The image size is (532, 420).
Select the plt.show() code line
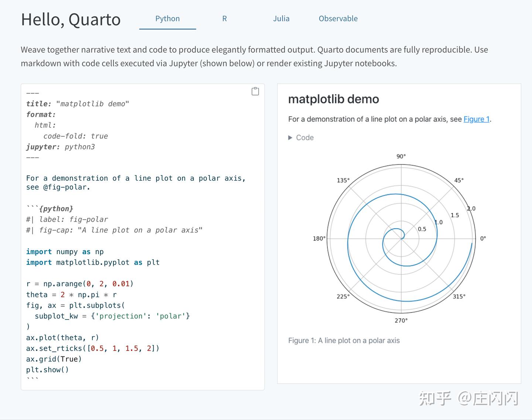47,369
